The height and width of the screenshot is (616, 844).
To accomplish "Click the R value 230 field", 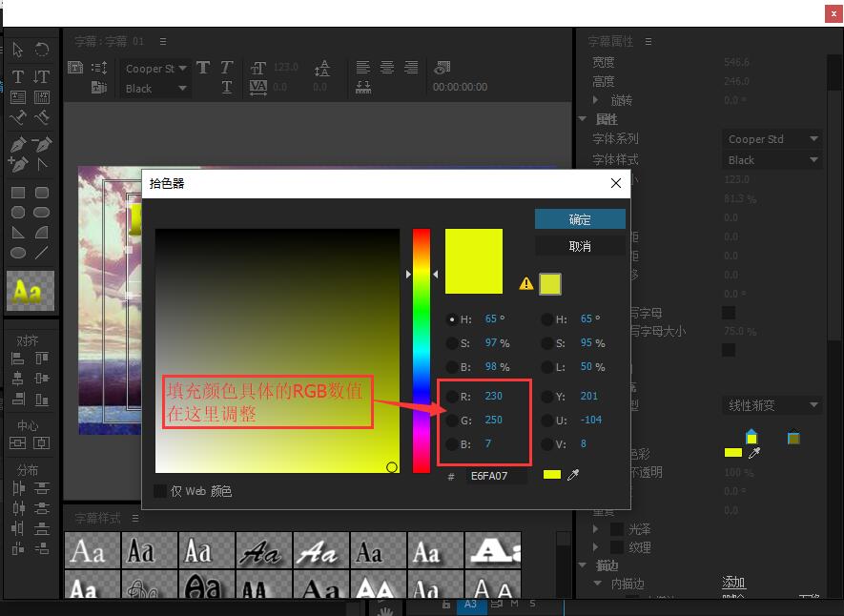I will click(494, 397).
